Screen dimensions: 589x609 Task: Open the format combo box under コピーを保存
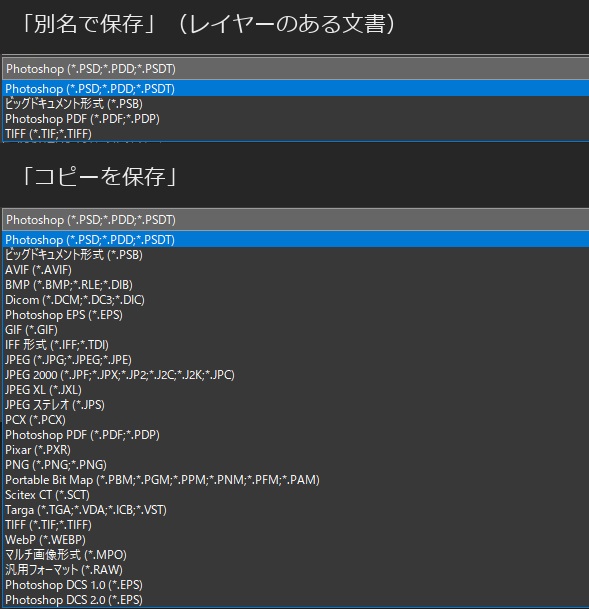click(296, 219)
